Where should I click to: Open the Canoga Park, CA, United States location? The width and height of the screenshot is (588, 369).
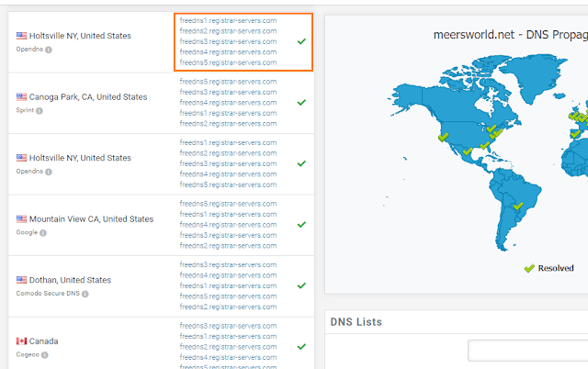click(x=88, y=97)
